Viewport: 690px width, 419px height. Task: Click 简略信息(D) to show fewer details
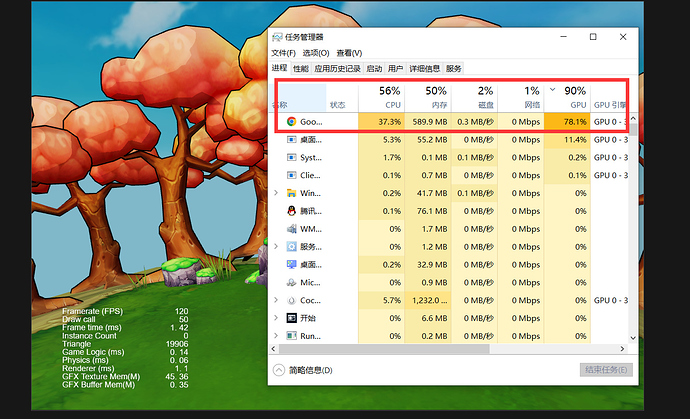coord(311,371)
